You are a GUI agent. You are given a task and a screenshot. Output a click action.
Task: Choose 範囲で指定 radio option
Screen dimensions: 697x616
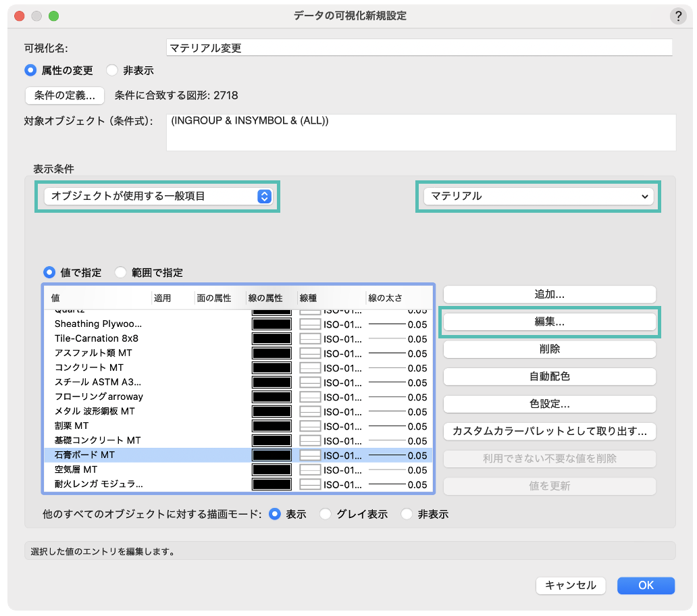click(121, 273)
